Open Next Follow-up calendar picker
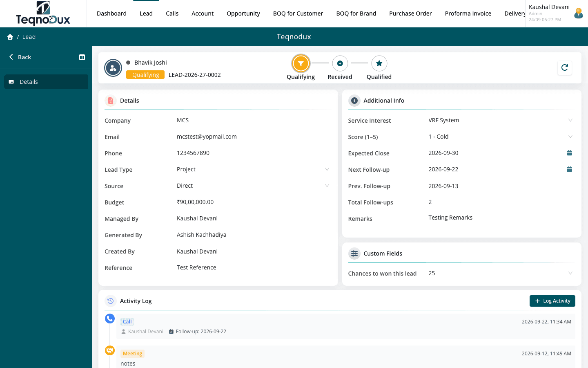588x368 pixels. 570,169
